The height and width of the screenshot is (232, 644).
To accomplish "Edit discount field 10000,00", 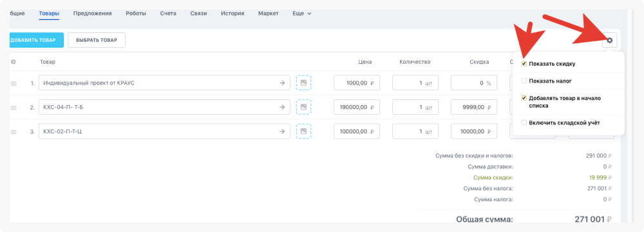I will tap(474, 131).
